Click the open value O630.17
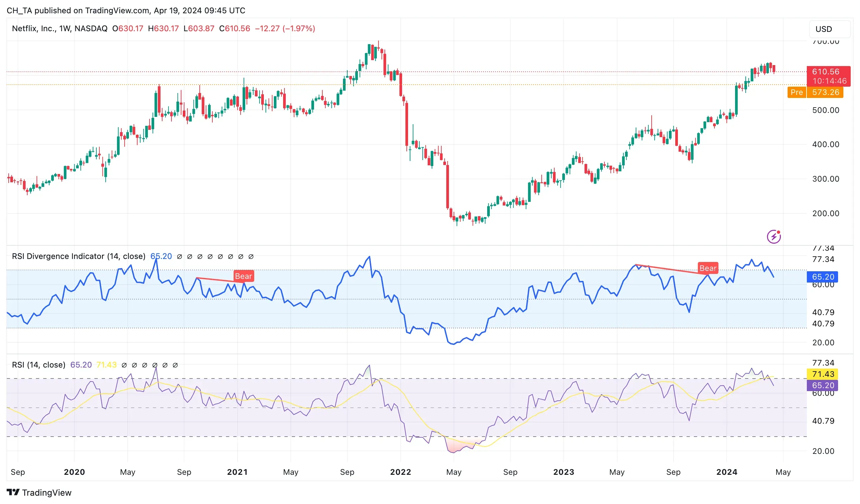Screen dimensions: 860x504 (128, 28)
